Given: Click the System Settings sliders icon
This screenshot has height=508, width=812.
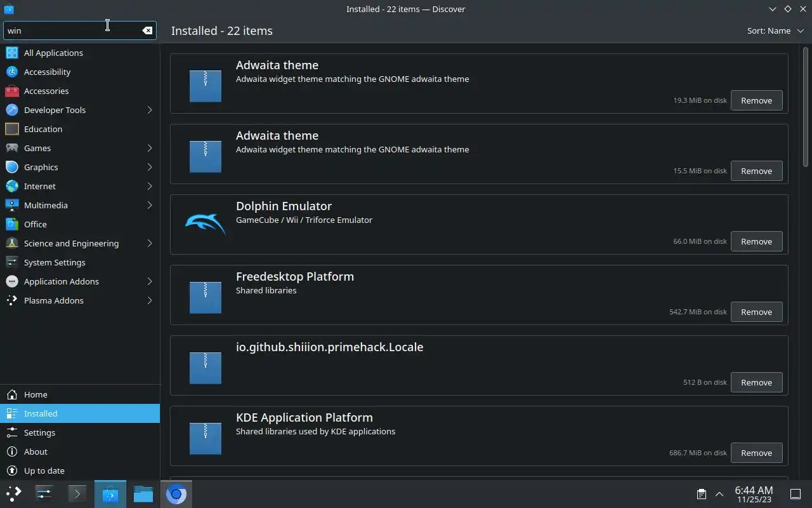Looking at the screenshot, I should pos(12,262).
